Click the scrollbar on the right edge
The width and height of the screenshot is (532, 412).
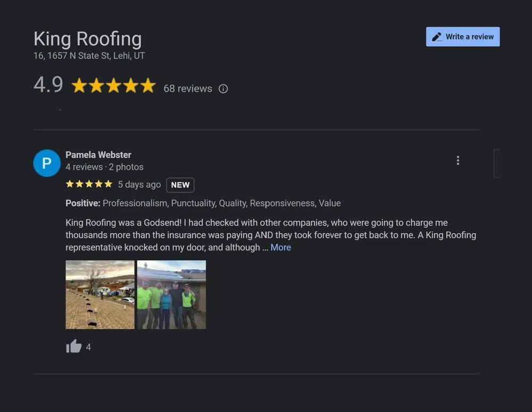(x=496, y=163)
